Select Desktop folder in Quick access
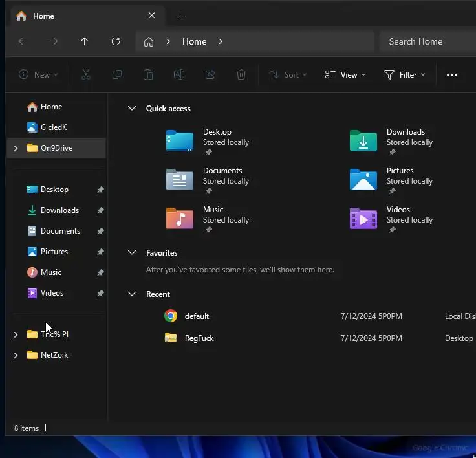 tap(208, 141)
